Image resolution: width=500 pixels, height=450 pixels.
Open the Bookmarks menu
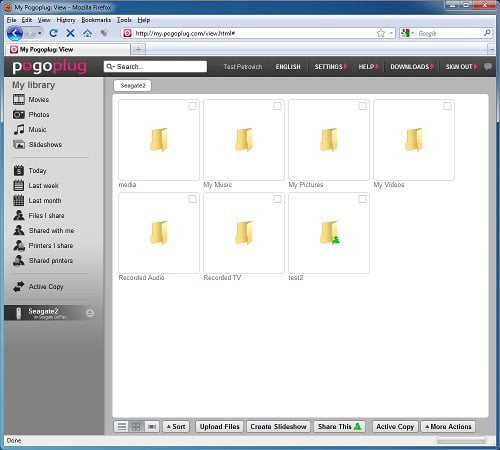coord(96,20)
